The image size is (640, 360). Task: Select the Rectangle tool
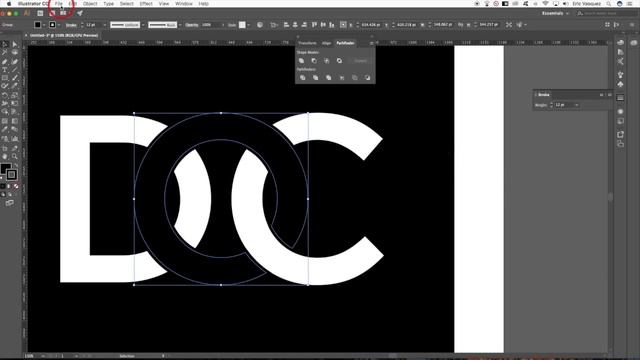click(x=5, y=78)
